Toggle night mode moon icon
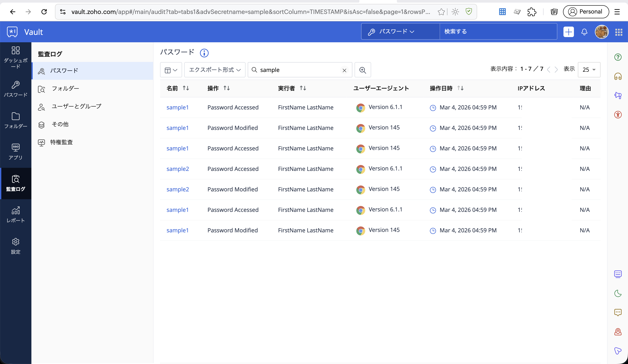Screen dimensions: 628x364 pos(618,293)
